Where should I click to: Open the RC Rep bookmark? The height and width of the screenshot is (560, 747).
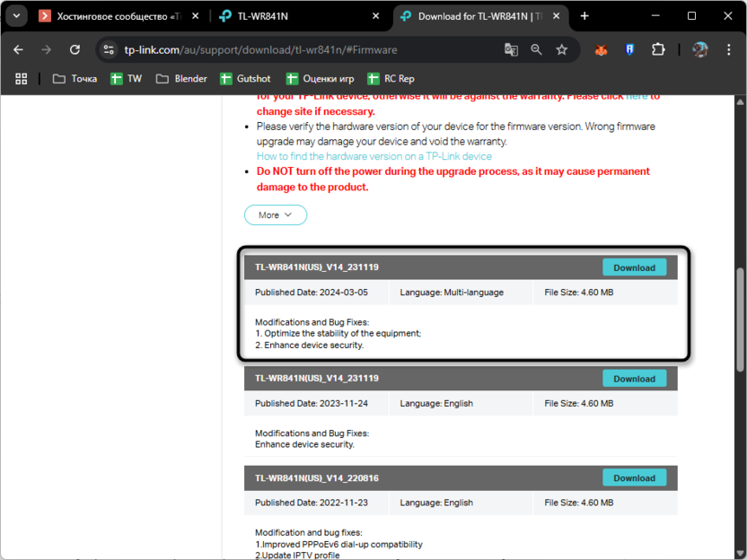[x=391, y=79]
